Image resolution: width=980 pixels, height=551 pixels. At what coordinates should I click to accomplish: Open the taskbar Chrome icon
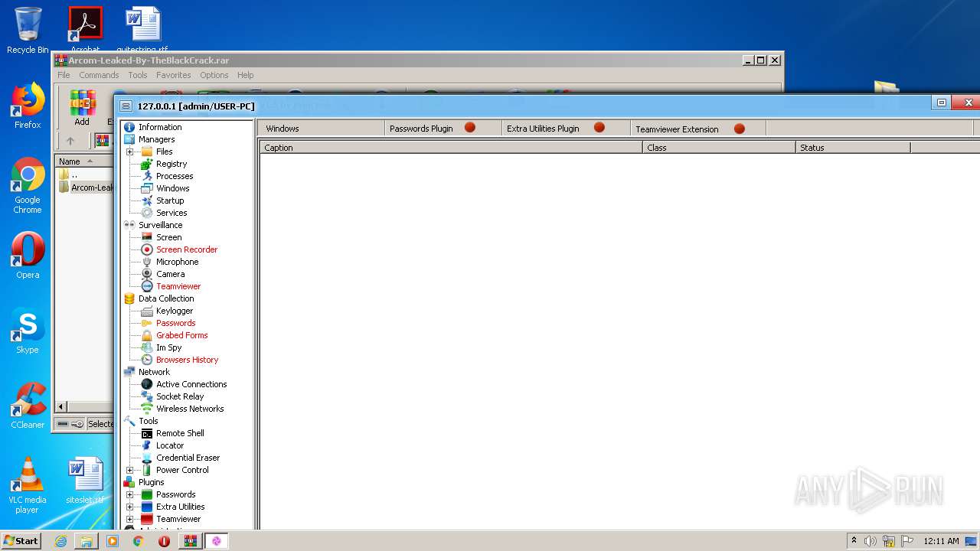coord(139,541)
